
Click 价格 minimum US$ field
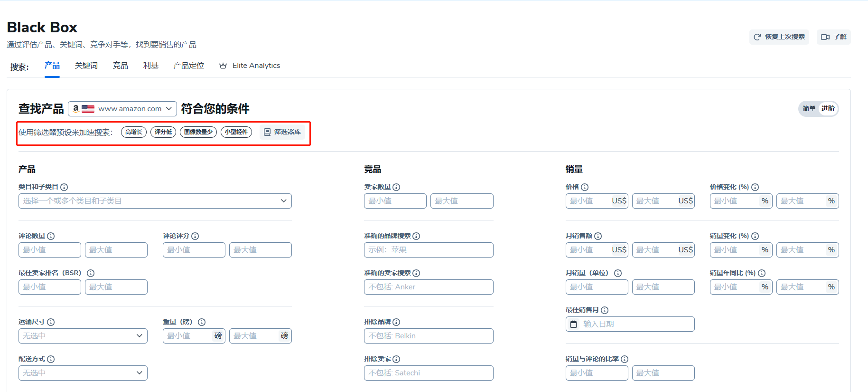[x=597, y=201]
